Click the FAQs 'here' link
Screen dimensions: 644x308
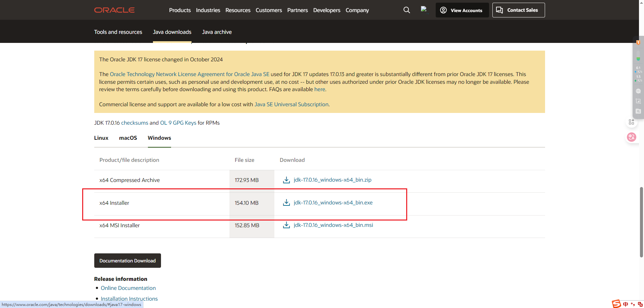pyautogui.click(x=320, y=89)
